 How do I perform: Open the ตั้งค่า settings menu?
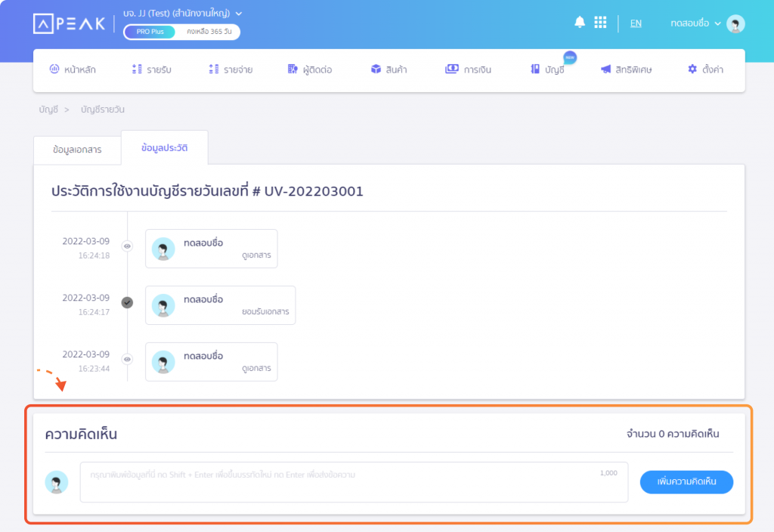point(704,70)
